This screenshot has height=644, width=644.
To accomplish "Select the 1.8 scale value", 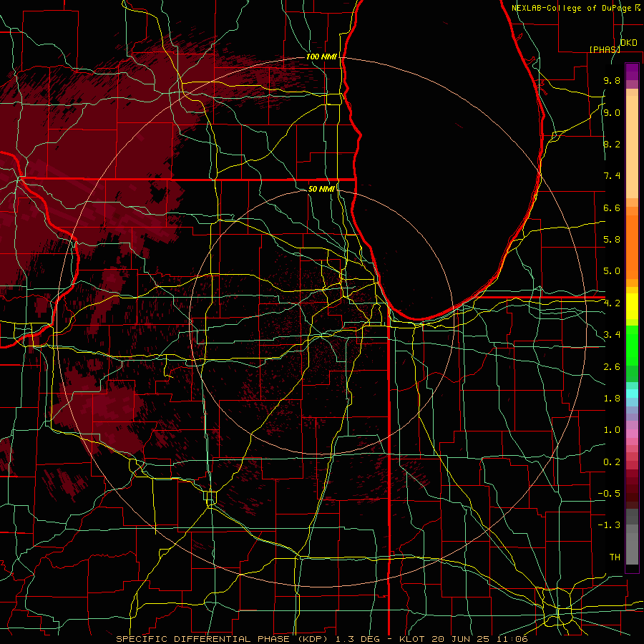I will 612,399.
